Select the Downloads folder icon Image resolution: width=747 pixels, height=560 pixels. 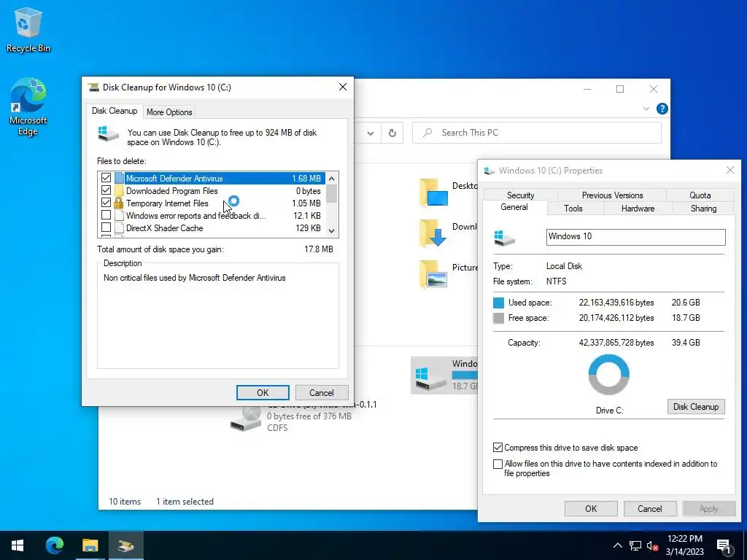coord(433,233)
